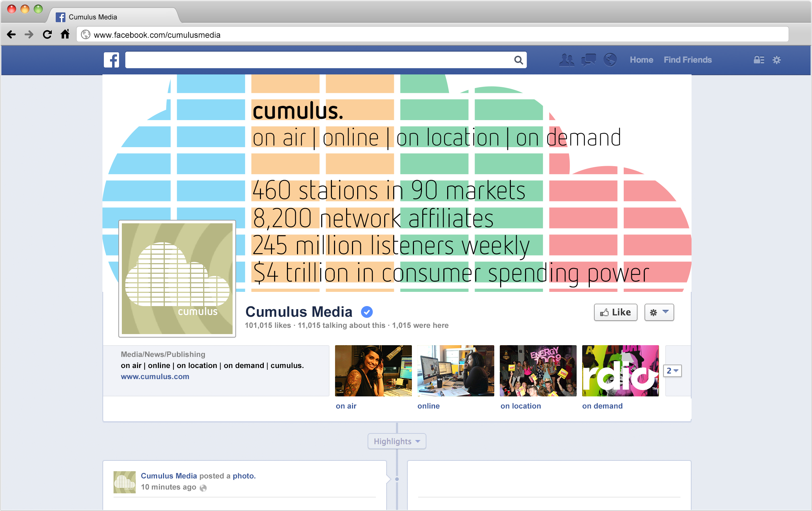Click Home in the Facebook top bar
Image resolution: width=812 pixels, height=511 pixels.
pyautogui.click(x=641, y=60)
